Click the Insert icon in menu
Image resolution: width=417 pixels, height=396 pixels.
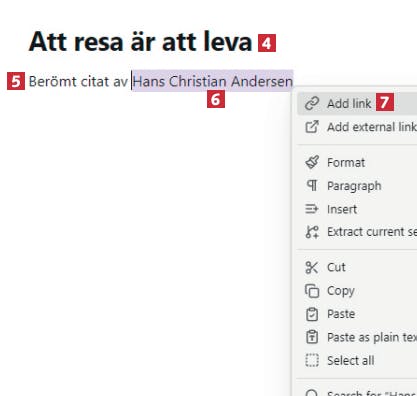312,209
